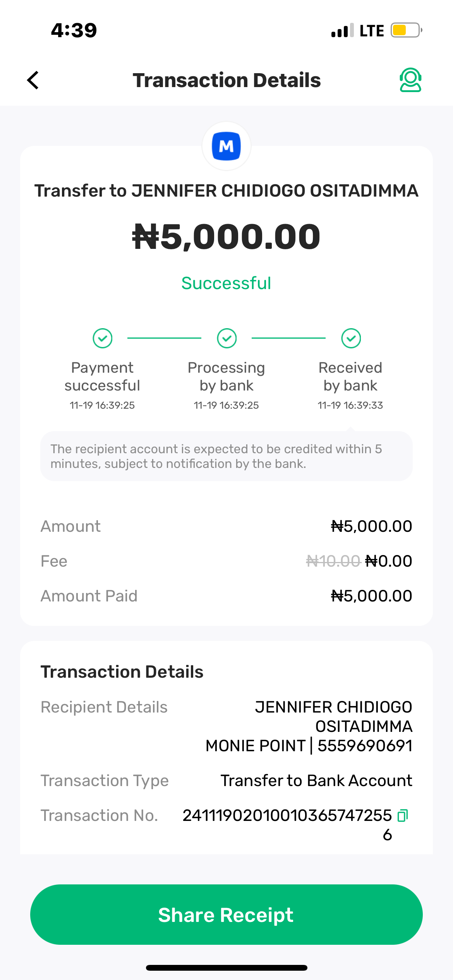Viewport: 453px width, 980px height.
Task: Tap the ₦5,000.00 headline amount
Action: click(226, 236)
